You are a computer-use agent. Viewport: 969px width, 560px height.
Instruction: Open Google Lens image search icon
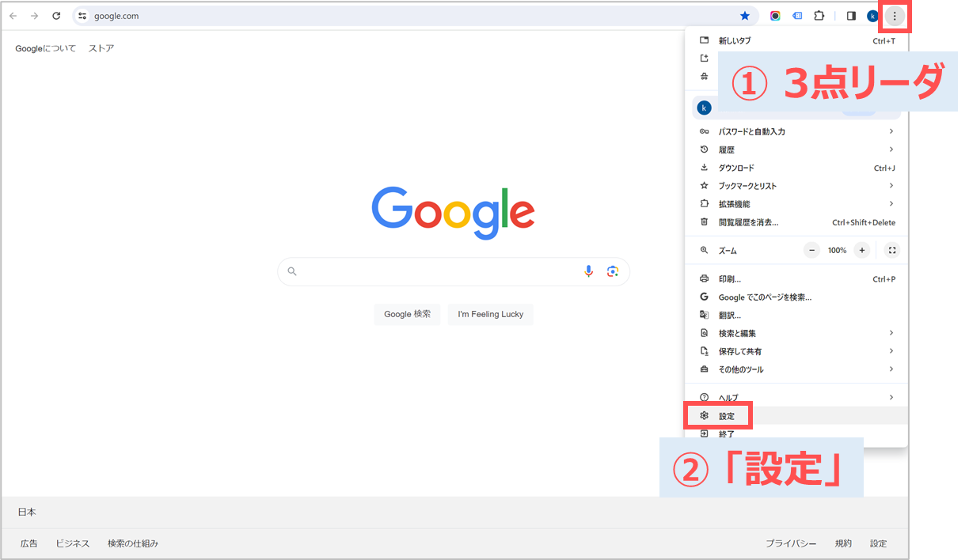pyautogui.click(x=612, y=271)
